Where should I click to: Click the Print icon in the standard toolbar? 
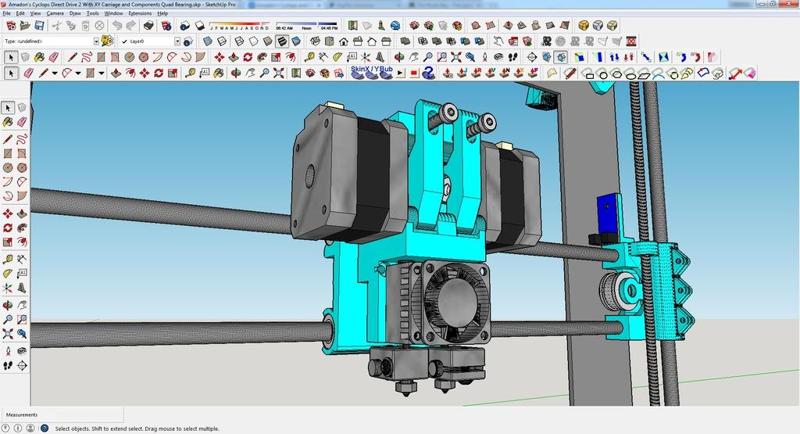pos(149,25)
